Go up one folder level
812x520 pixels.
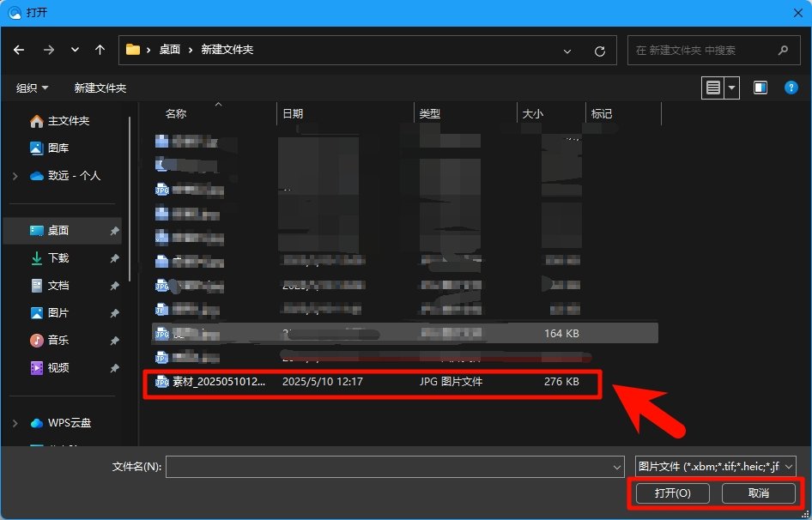point(100,50)
